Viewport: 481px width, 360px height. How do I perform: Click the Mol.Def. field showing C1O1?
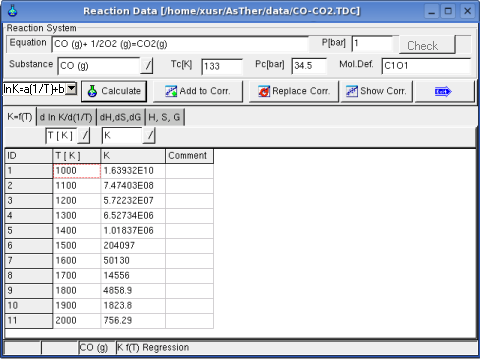click(x=426, y=66)
